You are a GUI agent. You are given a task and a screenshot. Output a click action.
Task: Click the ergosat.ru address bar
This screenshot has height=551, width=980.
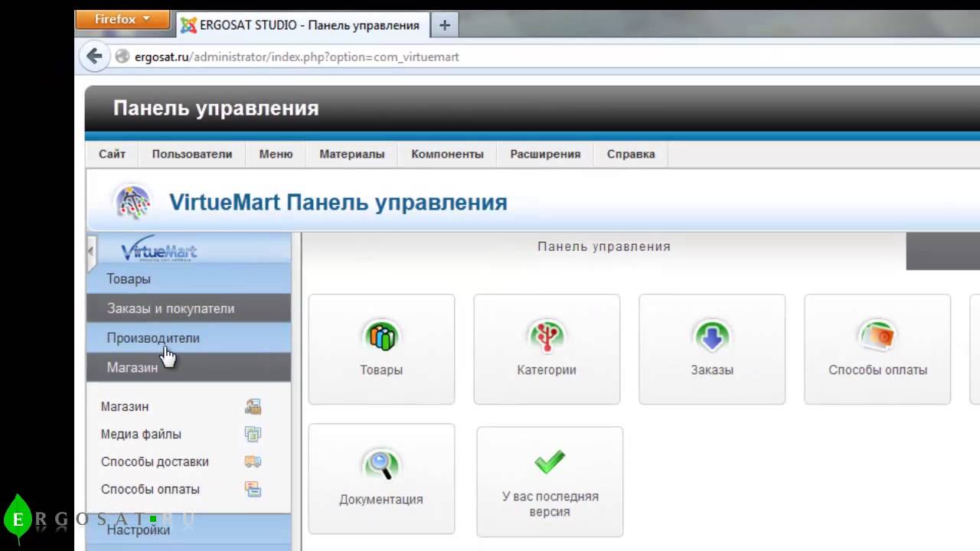click(x=296, y=57)
